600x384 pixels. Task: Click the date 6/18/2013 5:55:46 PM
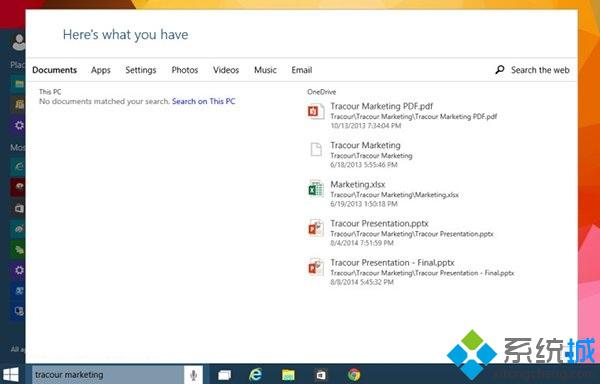364,165
